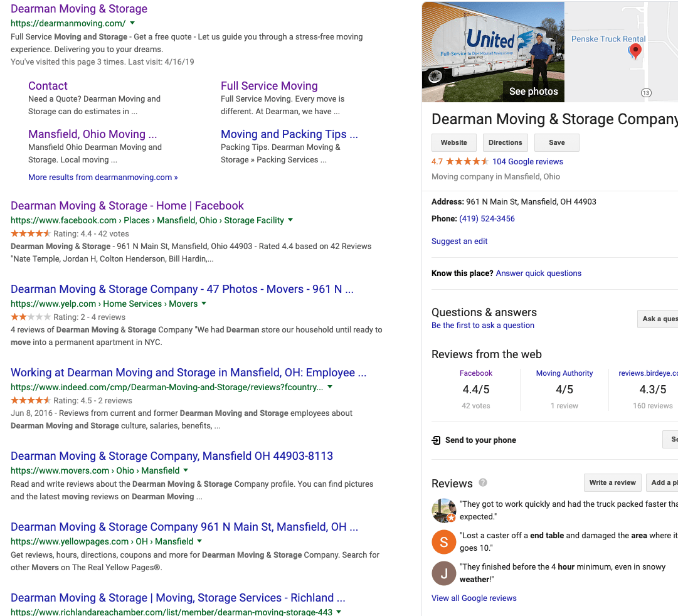Click the Indeed 'Rating: 4.5 - 2 reviews' text
Screen dimensions: 678x616
pos(93,401)
